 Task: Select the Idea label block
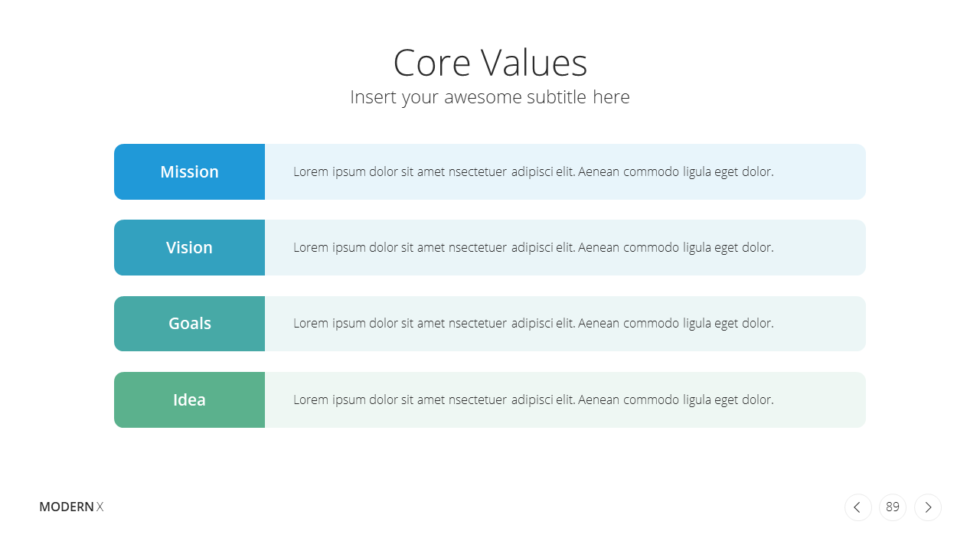[189, 399]
